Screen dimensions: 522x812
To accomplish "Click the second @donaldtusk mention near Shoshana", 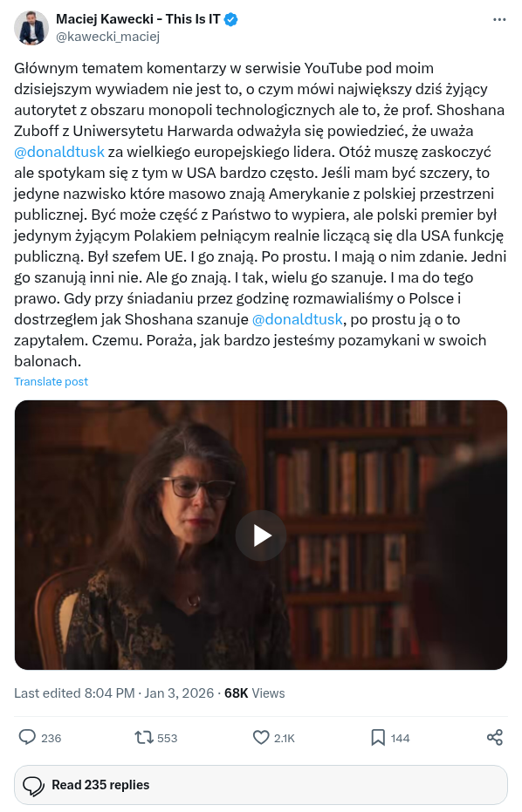I will tap(297, 319).
